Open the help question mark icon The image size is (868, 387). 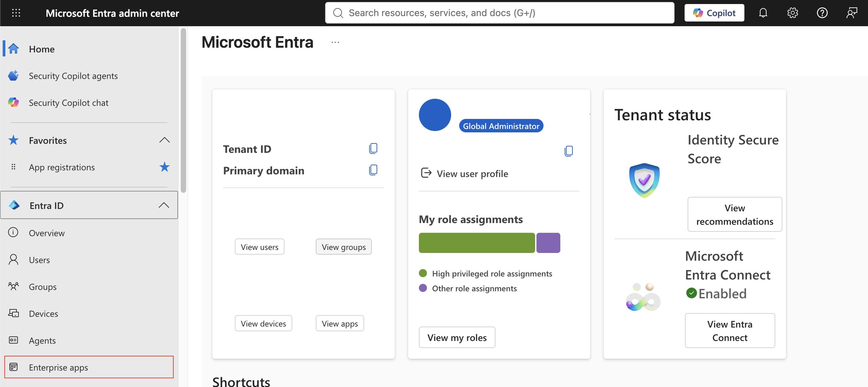822,13
